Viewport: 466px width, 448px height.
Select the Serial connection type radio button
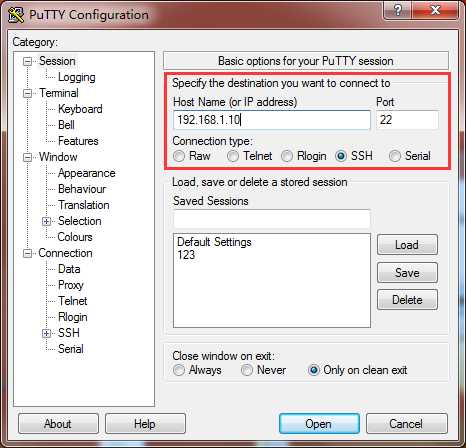[395, 156]
